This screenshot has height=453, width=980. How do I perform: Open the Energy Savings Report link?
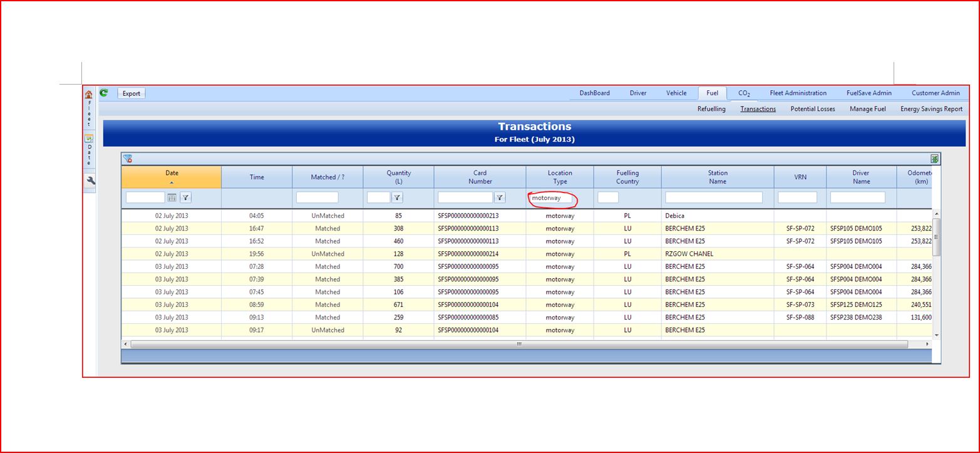[931, 109]
